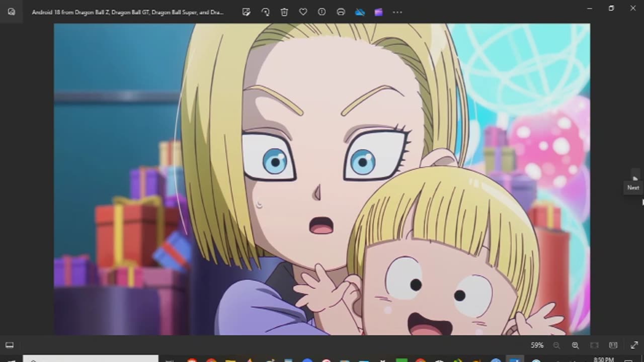Open the purple Clipchamp icon
The width and height of the screenshot is (644, 362).
[x=378, y=12]
